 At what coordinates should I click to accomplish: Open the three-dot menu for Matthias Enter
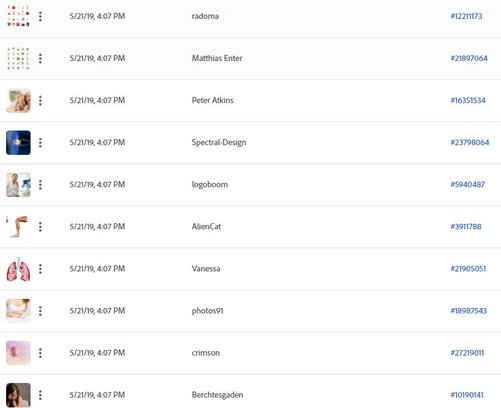pyautogui.click(x=40, y=58)
